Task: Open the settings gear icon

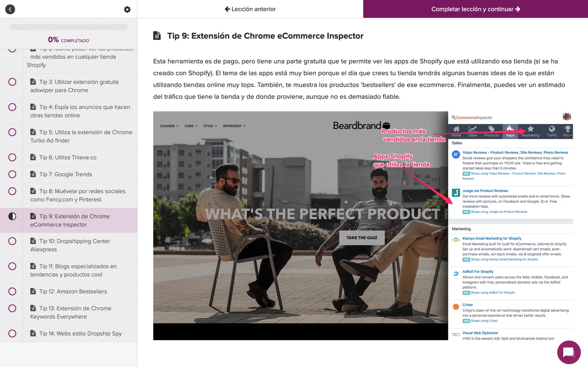Action: click(127, 9)
